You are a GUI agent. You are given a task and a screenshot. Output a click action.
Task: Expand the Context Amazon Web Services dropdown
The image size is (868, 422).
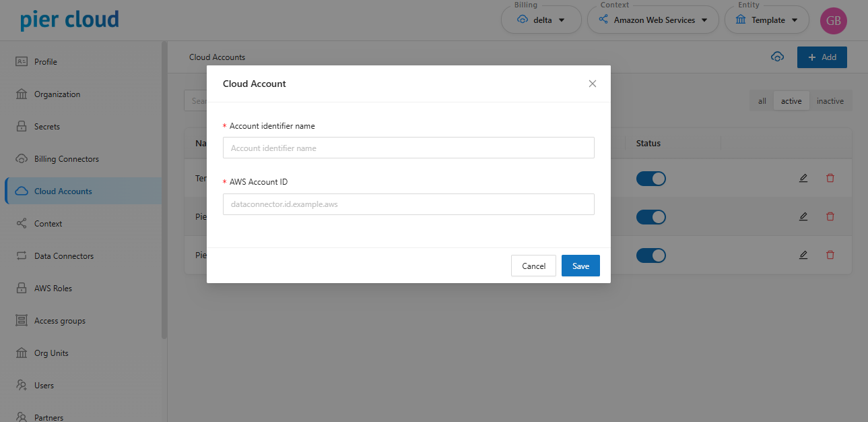(x=654, y=20)
